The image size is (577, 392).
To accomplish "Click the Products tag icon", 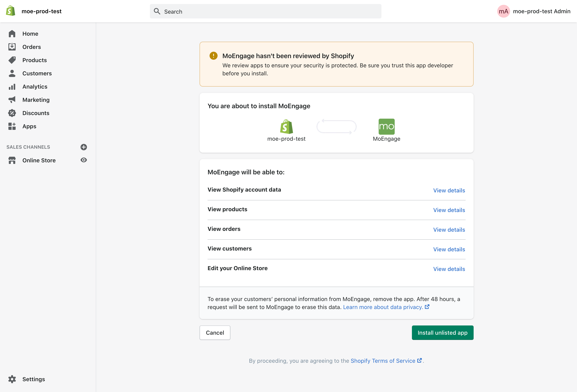I will [12, 60].
